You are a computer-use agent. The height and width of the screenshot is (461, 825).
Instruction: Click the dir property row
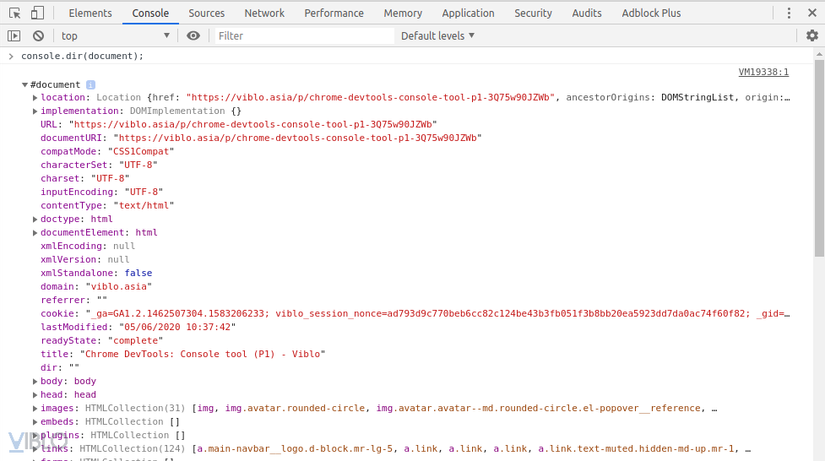click(x=60, y=368)
